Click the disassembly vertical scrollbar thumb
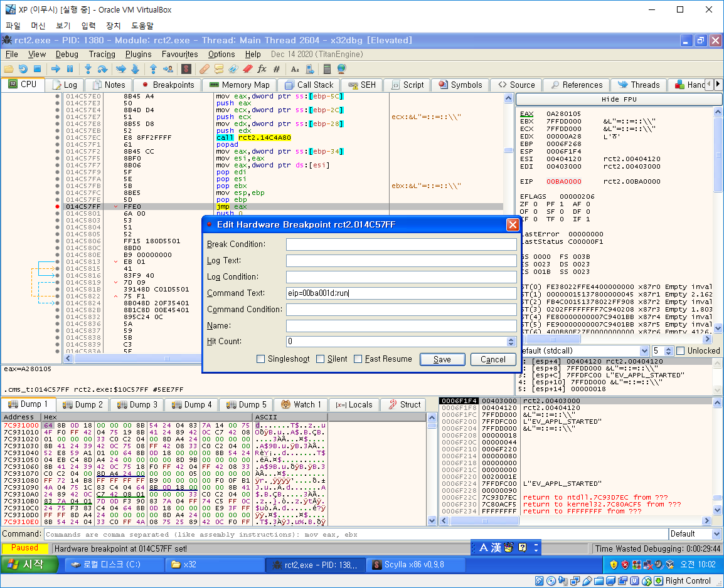 pos(508,150)
